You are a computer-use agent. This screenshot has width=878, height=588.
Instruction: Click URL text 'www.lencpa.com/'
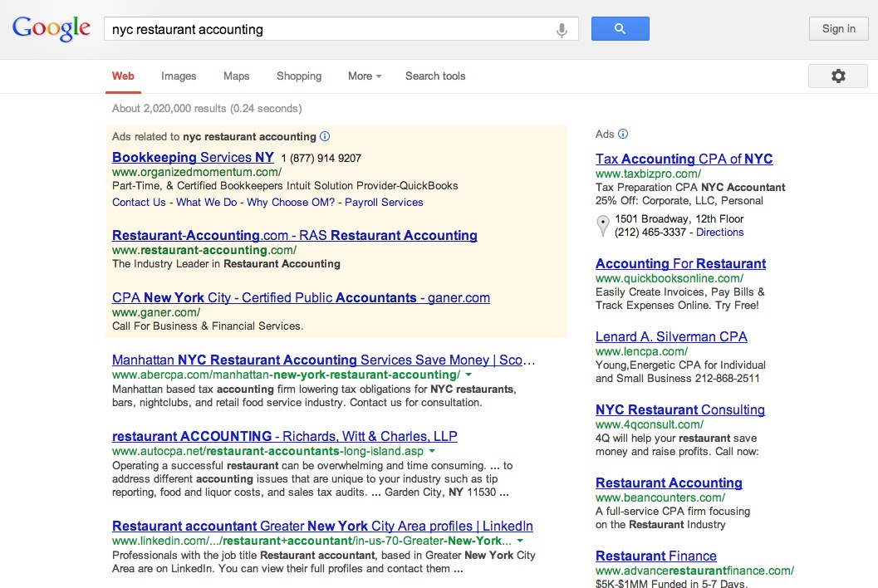point(641,351)
